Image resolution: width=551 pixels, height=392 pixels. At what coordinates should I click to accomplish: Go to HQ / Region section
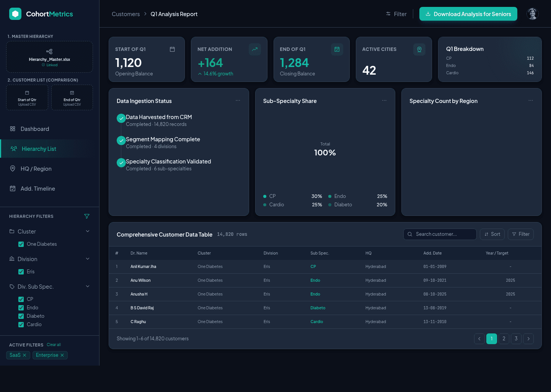coord(50,169)
